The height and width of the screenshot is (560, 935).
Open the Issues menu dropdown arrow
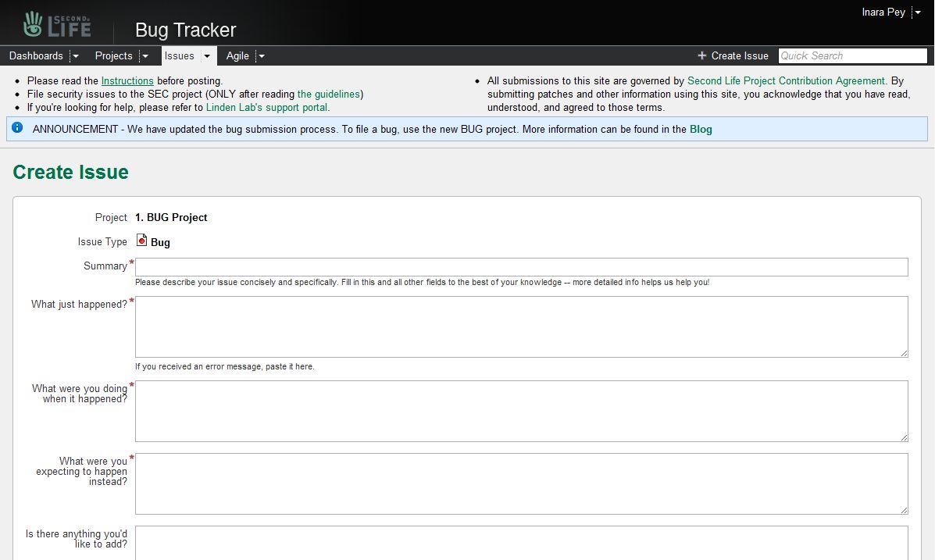pyautogui.click(x=207, y=56)
